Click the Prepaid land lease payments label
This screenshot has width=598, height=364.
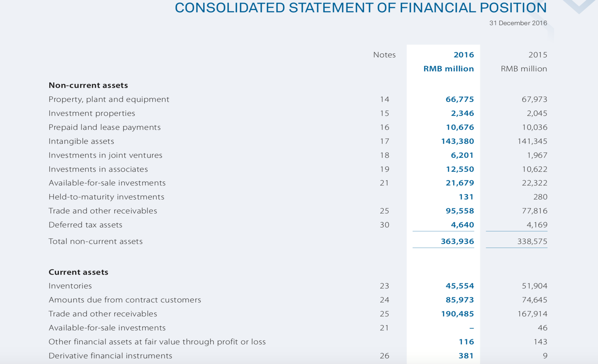click(x=104, y=127)
